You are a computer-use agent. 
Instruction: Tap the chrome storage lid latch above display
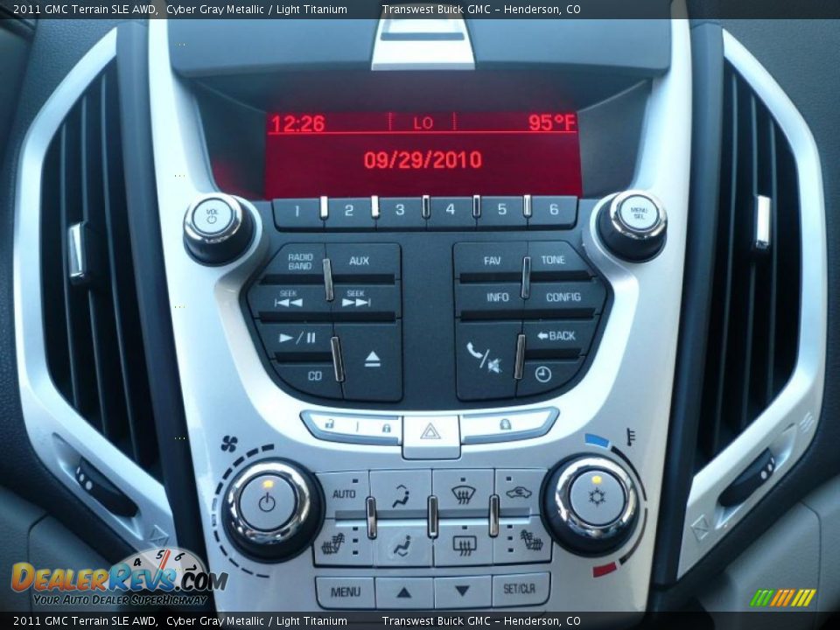click(423, 42)
